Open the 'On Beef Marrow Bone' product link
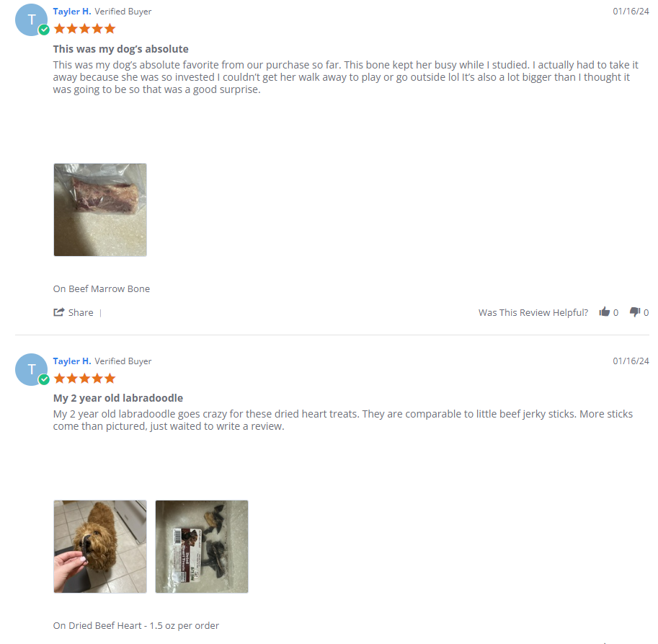 click(x=101, y=289)
